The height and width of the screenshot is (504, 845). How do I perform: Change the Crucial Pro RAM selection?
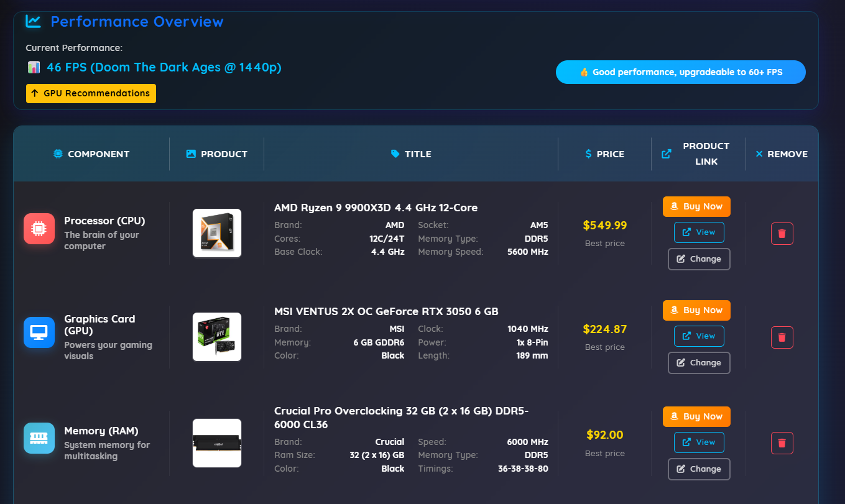click(699, 469)
